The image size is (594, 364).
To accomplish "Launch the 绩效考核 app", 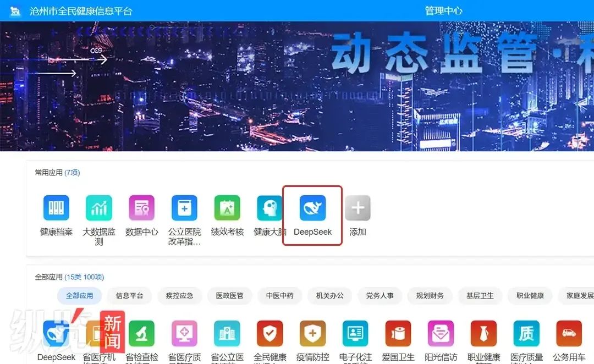I will pos(227,208).
